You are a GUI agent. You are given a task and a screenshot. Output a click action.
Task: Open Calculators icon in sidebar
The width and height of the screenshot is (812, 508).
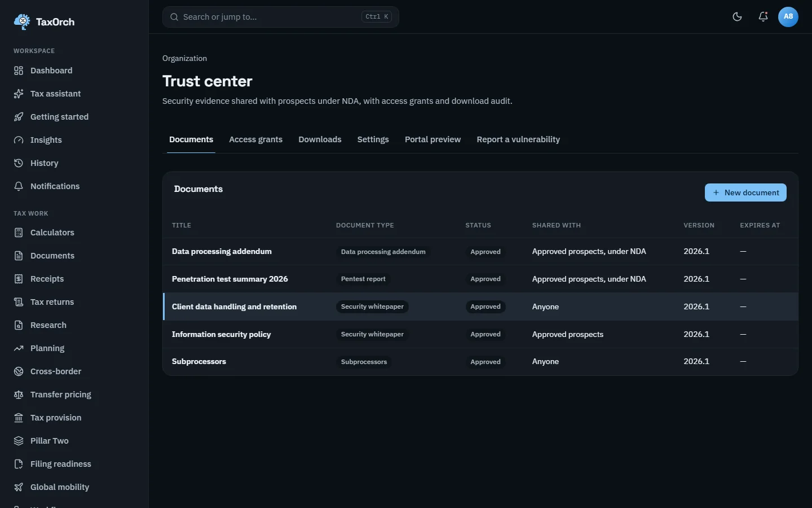(19, 233)
